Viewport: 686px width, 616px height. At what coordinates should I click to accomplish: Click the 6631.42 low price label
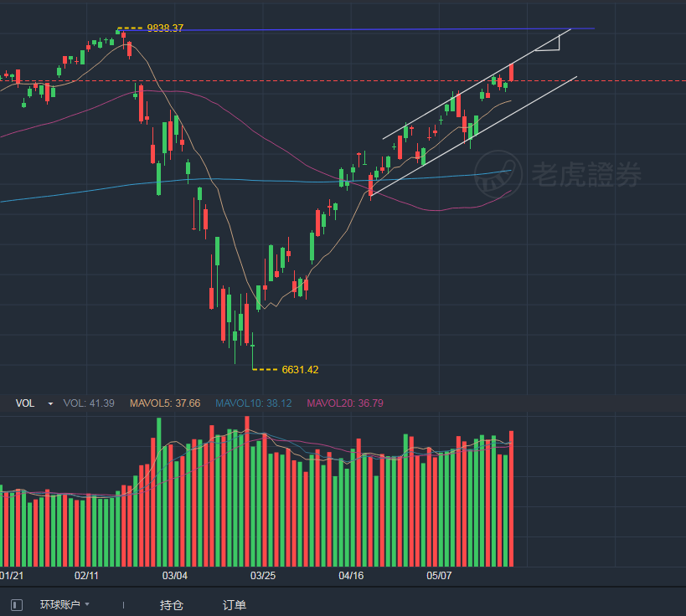pyautogui.click(x=300, y=369)
